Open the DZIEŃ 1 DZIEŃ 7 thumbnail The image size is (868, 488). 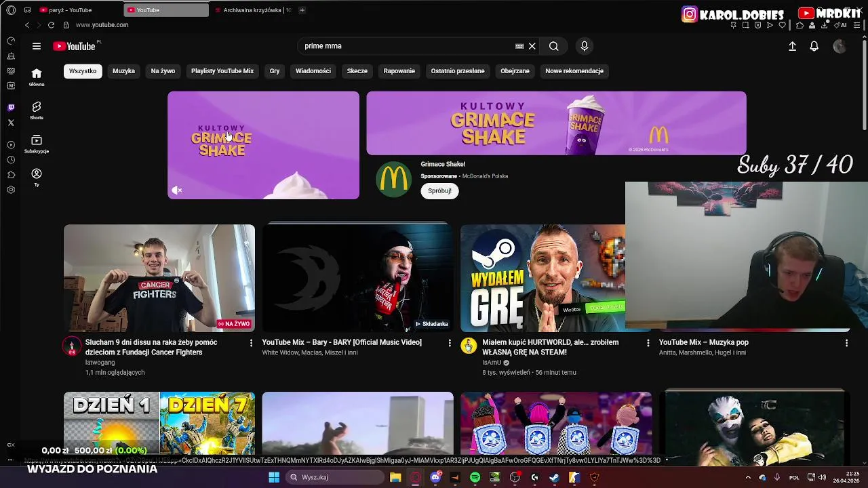[x=159, y=424]
